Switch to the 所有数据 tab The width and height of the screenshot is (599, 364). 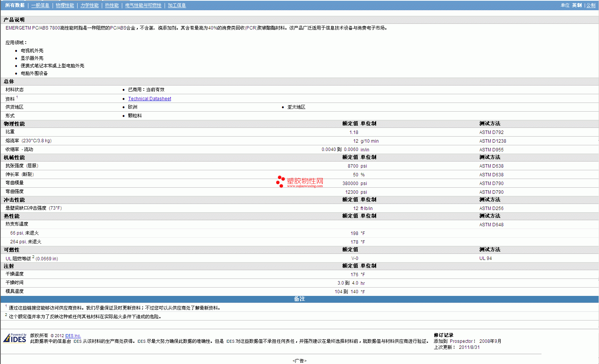click(x=15, y=5)
